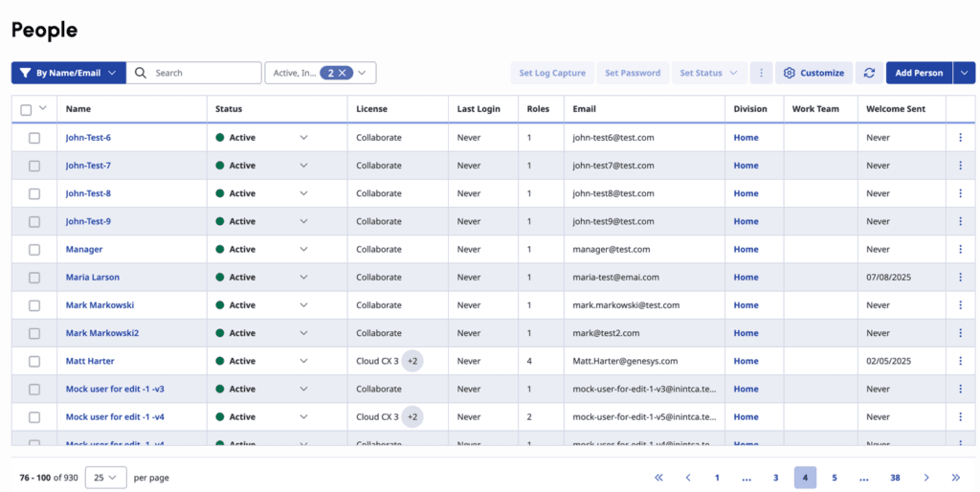Tick the Mark Markowski checkbox
Viewport: 980px width, 492px height.
(x=34, y=305)
